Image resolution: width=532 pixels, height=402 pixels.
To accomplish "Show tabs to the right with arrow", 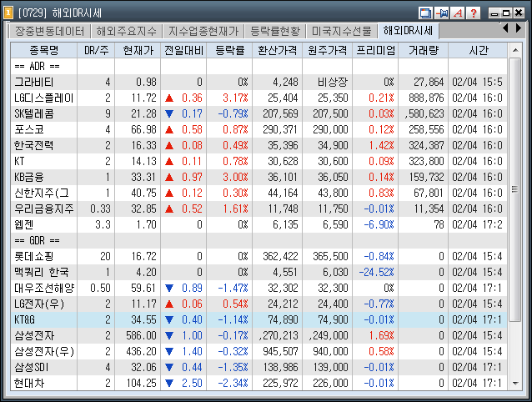I will point(519,28).
